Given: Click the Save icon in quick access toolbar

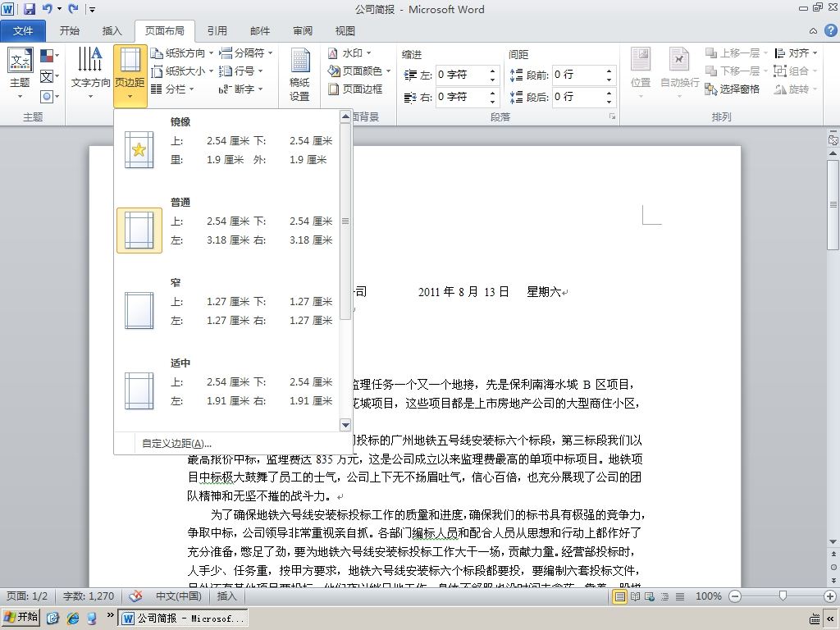Looking at the screenshot, I should click(30, 8).
